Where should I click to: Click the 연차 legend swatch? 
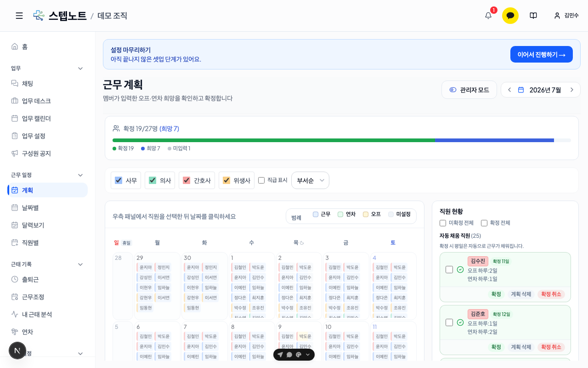340,214
